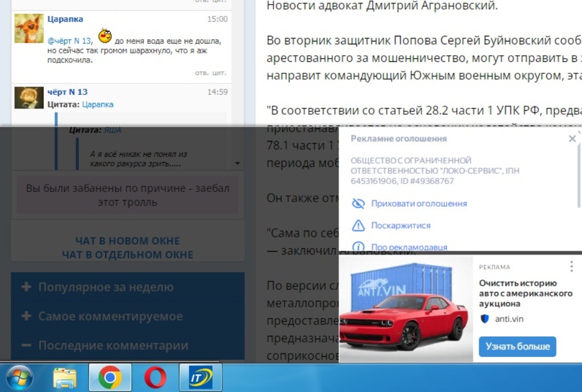Click the РЕКЛАМА label above the ad
The width and height of the screenshot is (582, 392).
494,267
